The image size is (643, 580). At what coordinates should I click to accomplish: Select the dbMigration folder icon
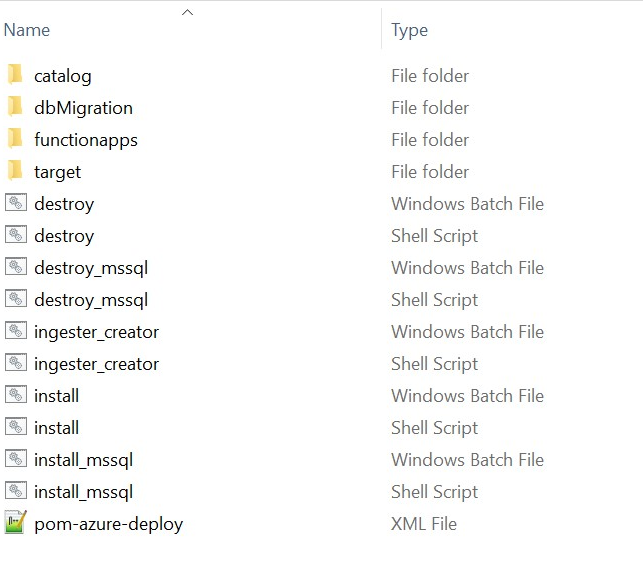pos(15,107)
